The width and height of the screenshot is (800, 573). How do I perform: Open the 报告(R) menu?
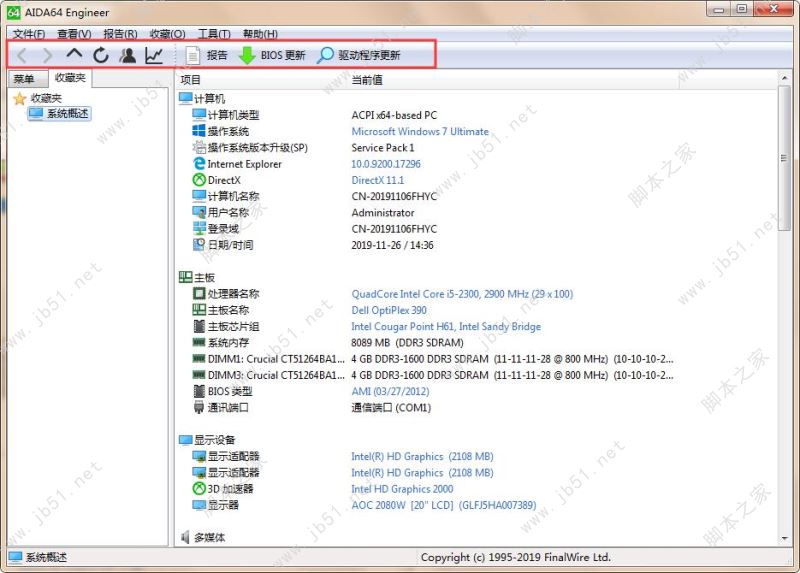pos(120,34)
